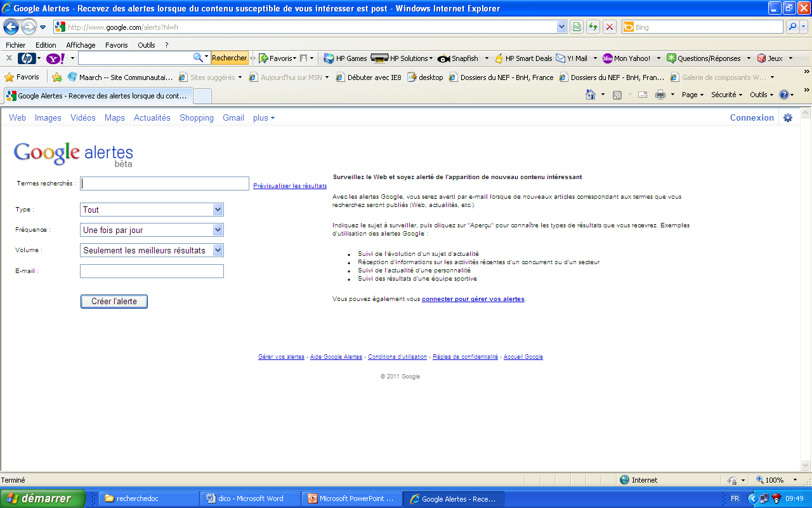Click the E-mail input field
Screen dimensions: 812x508
pos(152,271)
